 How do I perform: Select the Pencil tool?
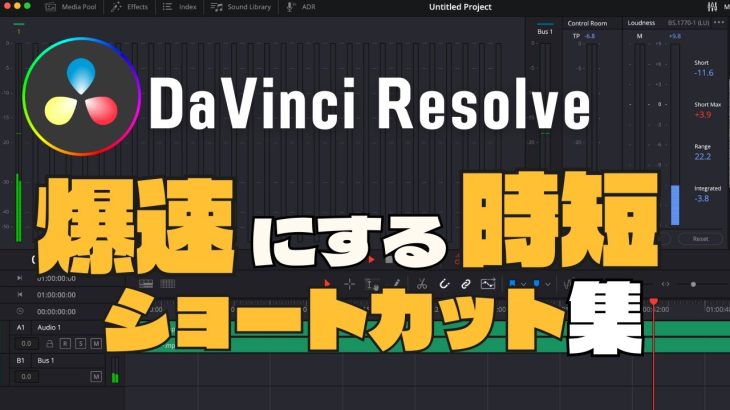pyautogui.click(x=396, y=283)
